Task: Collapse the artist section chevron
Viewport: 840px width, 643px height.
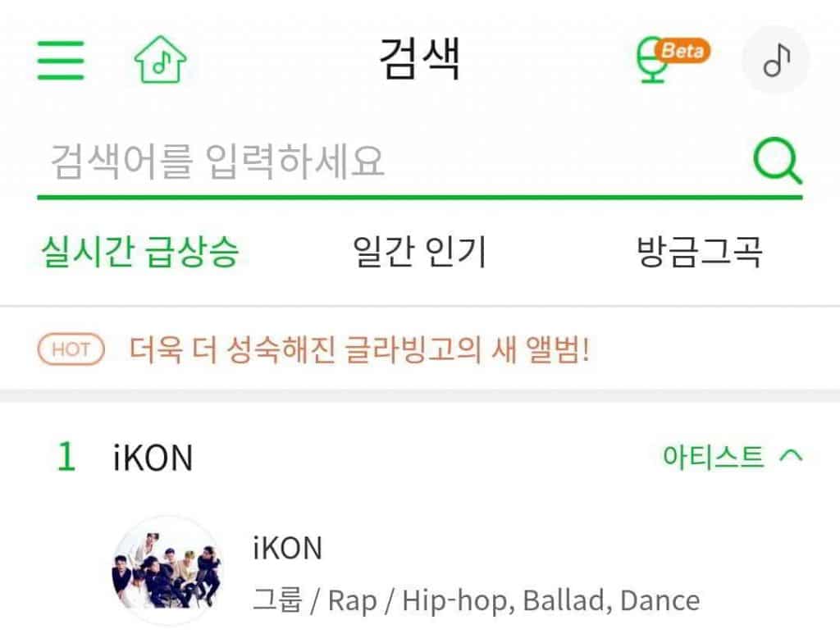Action: [791, 456]
